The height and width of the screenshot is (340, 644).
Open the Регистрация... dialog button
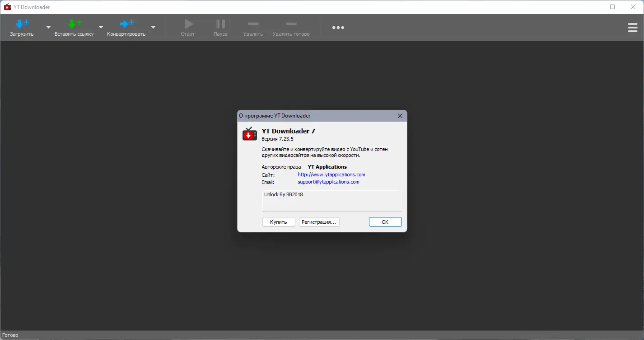[x=319, y=222]
